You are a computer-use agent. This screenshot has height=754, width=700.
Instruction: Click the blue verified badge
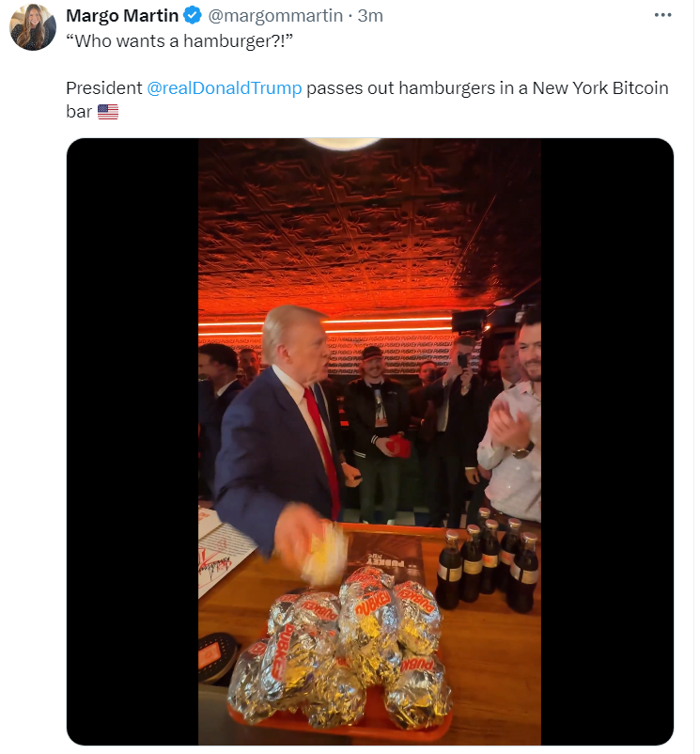(x=193, y=15)
